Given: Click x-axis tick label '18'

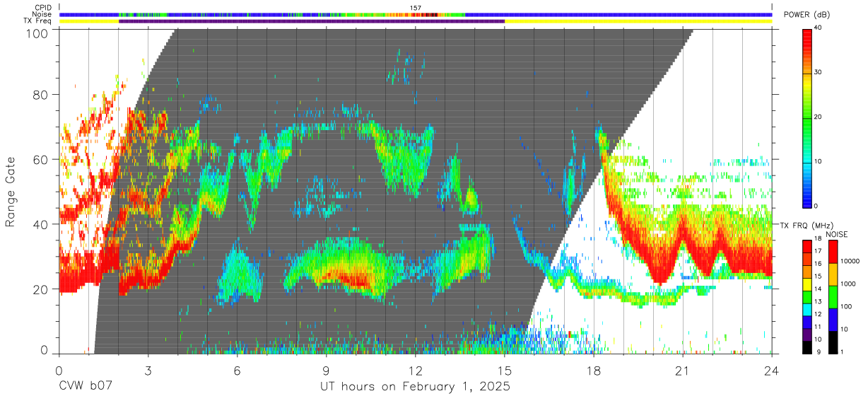Looking at the screenshot, I should coord(594,371).
